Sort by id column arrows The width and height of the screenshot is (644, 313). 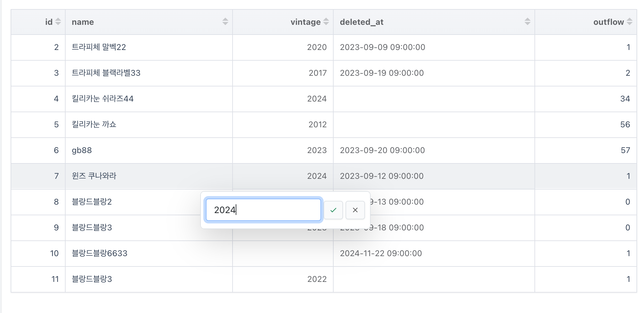coord(58,22)
